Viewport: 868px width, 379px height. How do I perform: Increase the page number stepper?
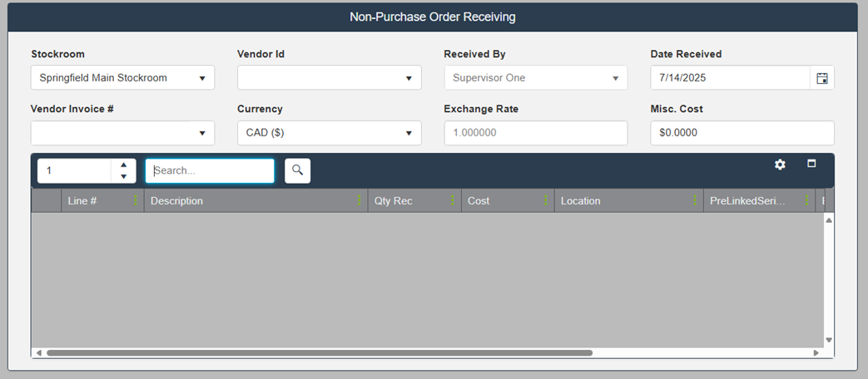[123, 165]
